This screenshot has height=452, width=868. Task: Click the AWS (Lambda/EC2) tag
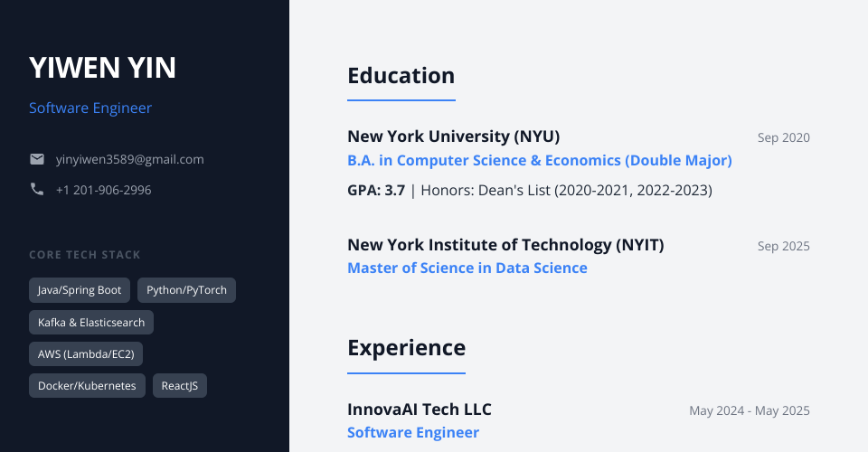pos(86,353)
